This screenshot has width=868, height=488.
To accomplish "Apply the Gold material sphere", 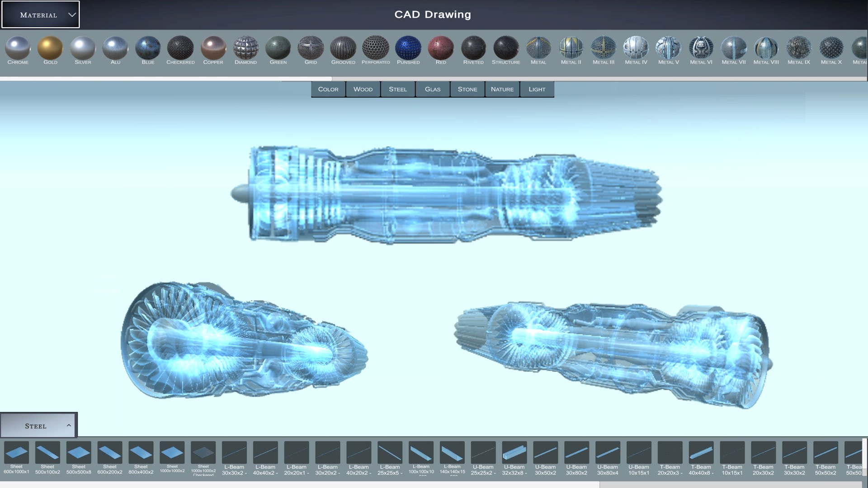I will click(50, 48).
